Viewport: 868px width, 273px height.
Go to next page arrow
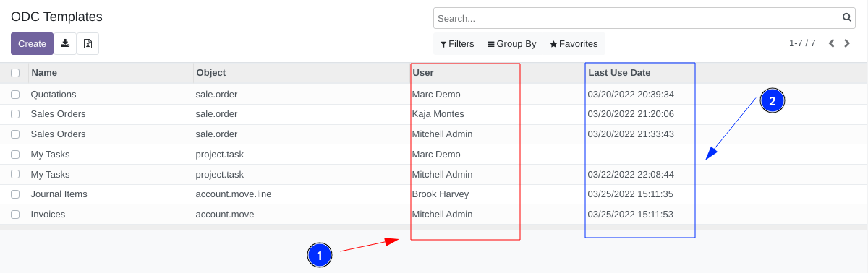click(x=847, y=43)
